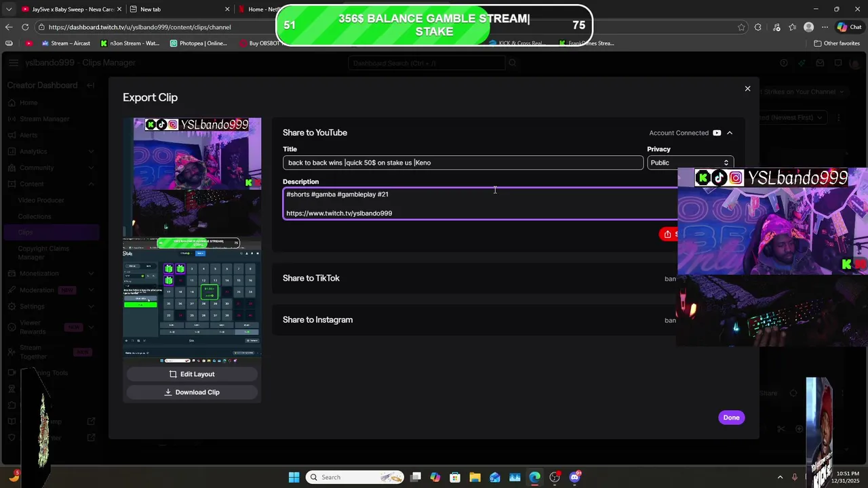Viewport: 868px width, 488px height.
Task: Close the New tab browser tab
Action: [227, 9]
